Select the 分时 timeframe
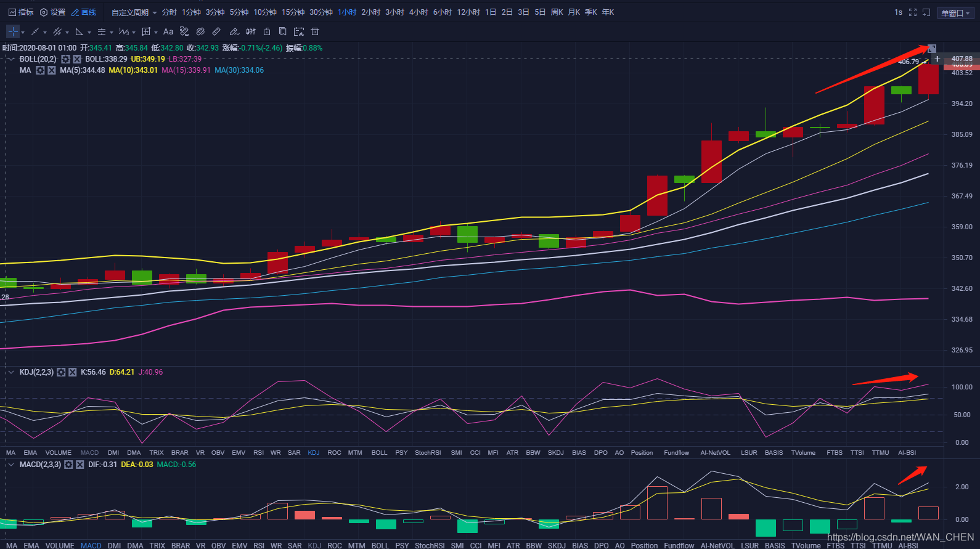980x549 pixels. pos(169,12)
